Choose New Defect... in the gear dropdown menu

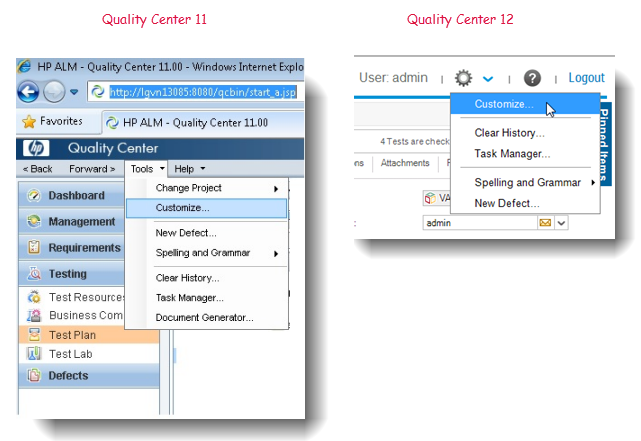tap(525, 203)
